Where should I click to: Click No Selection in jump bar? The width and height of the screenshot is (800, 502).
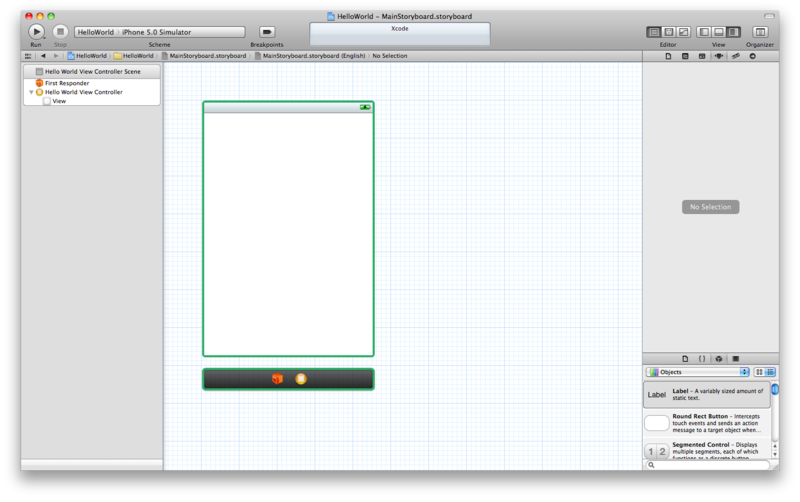[390, 56]
